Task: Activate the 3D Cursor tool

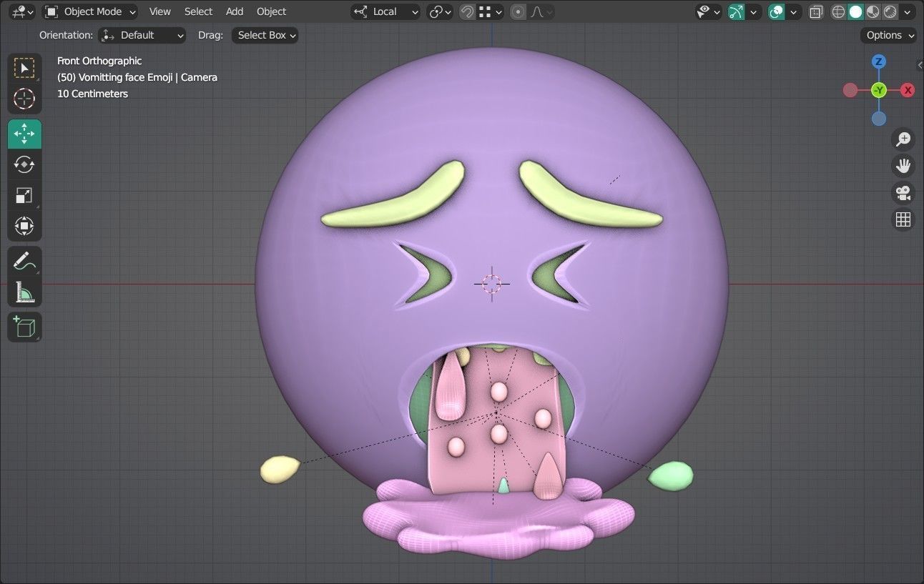Action: pyautogui.click(x=24, y=99)
